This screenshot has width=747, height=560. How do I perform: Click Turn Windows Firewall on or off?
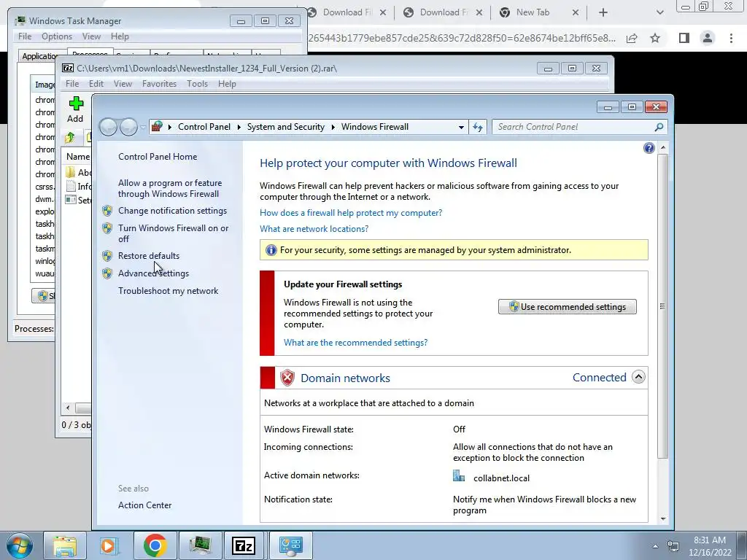pos(174,233)
